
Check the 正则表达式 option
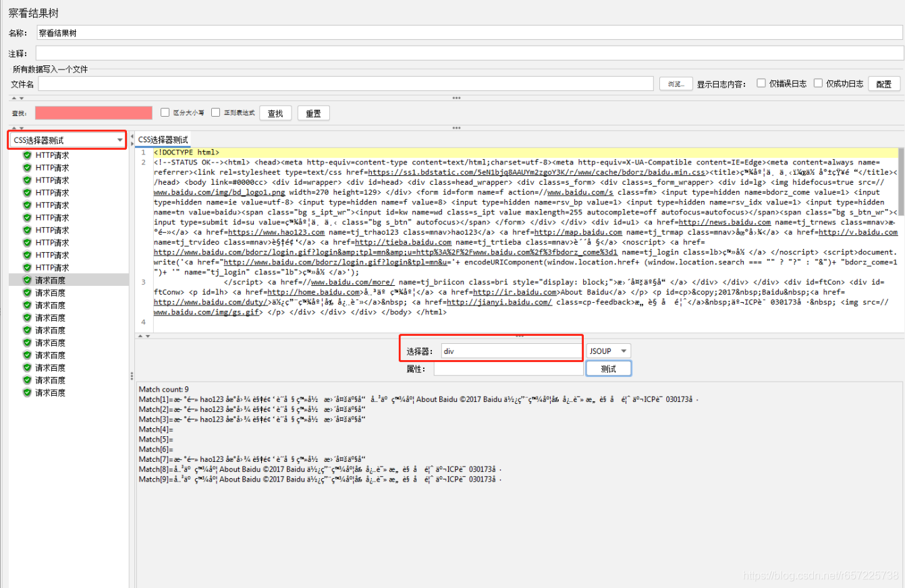click(216, 113)
